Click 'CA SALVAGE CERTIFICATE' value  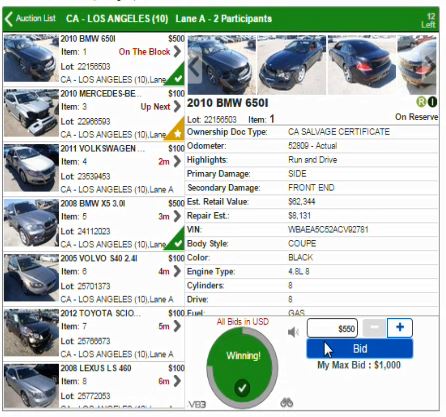tap(339, 132)
